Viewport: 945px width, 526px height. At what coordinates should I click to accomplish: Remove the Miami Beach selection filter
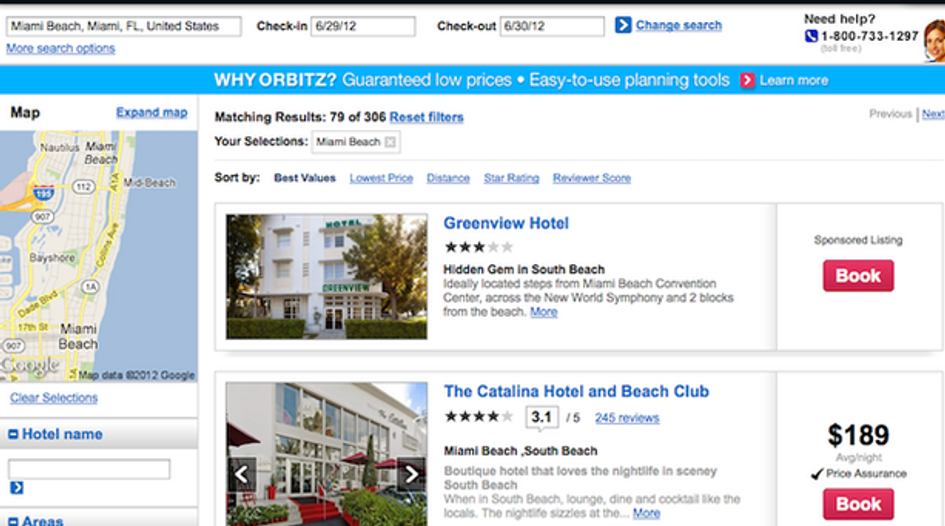[391, 142]
